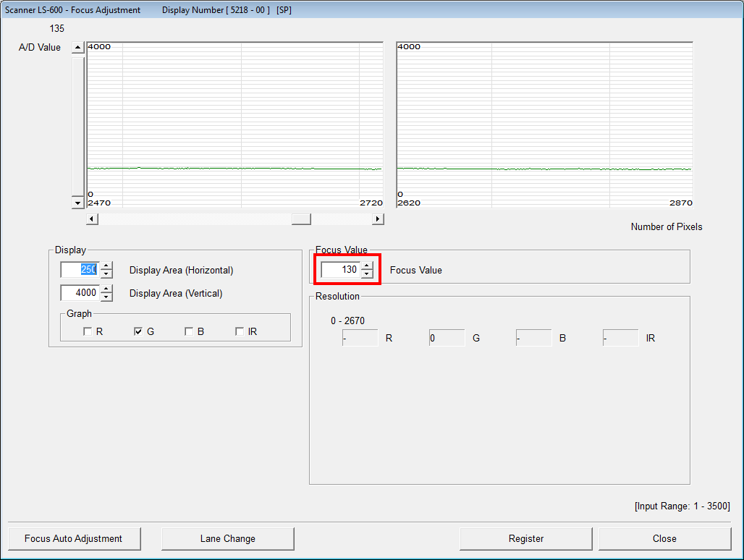
Task: Enable the IR graph checkbox
Action: click(240, 331)
